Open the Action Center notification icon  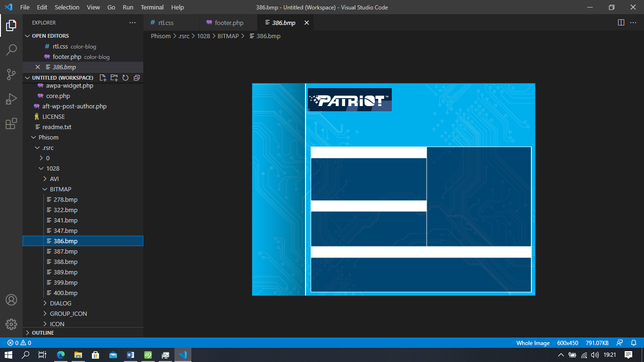(628, 355)
